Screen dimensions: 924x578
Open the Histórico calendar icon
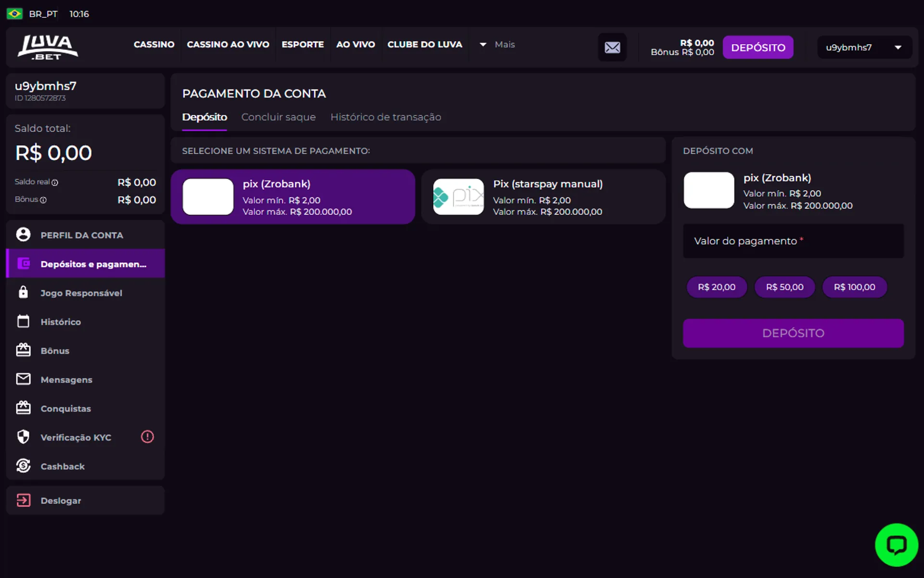[23, 321]
